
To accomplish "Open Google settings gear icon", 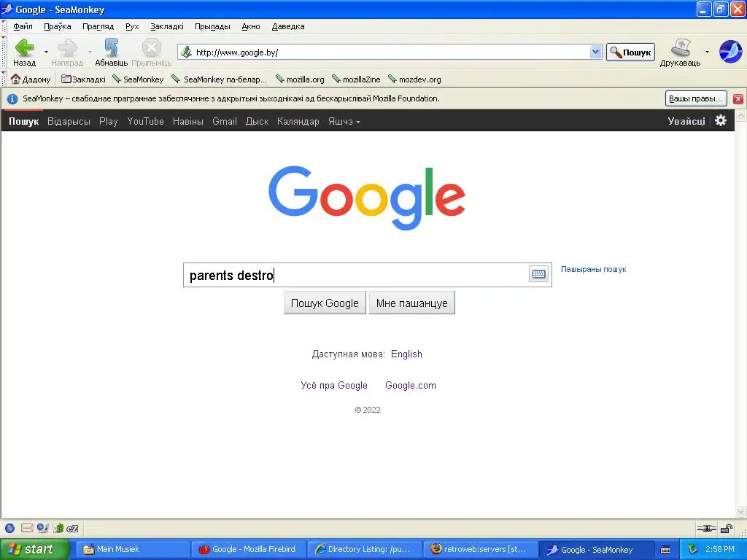I will (x=721, y=120).
